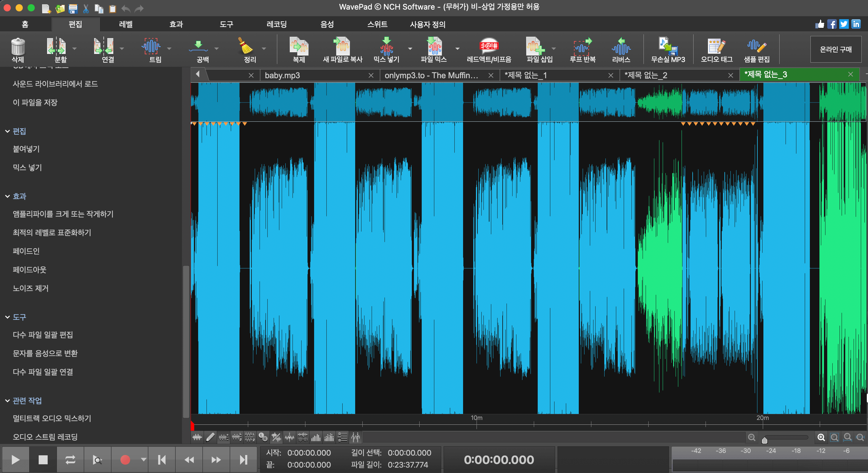Open the Trim (트림) dropdown arrow
Viewport: 868px width, 473px height.
click(169, 49)
